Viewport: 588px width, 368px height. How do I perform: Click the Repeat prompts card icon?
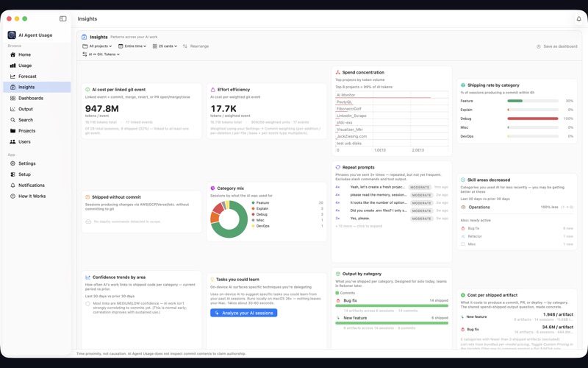337,167
